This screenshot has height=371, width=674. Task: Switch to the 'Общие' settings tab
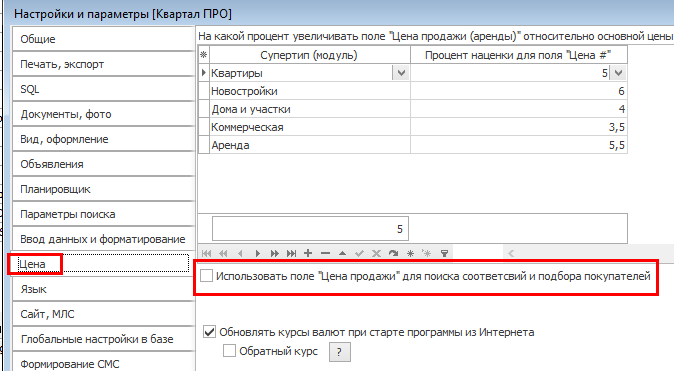tap(103, 39)
